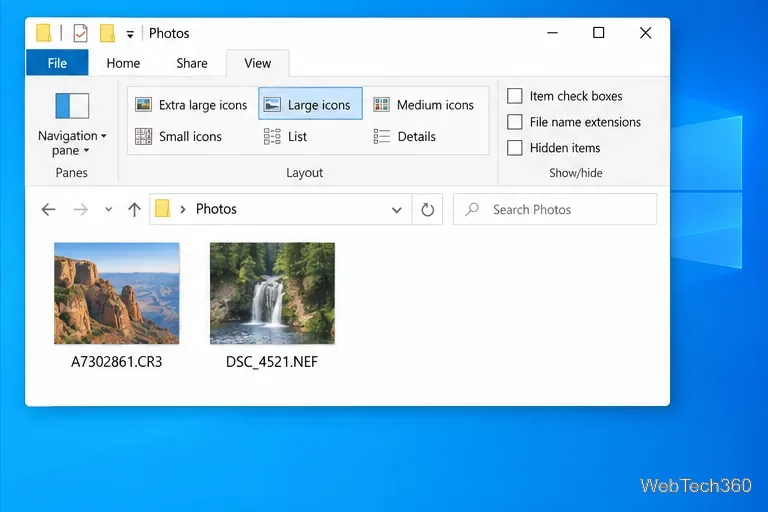Viewport: 768px width, 512px height.
Task: Choose the List layout
Action: point(285,136)
